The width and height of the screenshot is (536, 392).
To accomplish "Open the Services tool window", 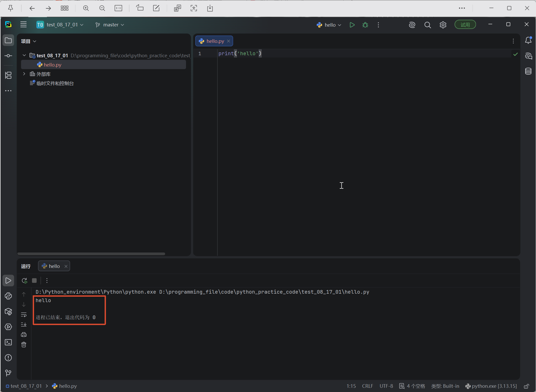I will (8, 327).
